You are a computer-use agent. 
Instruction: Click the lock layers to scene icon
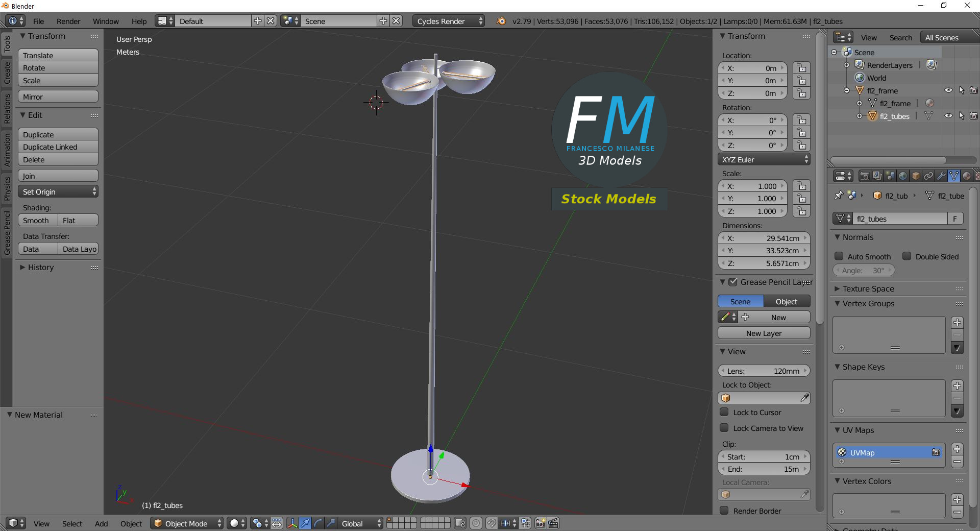pyautogui.click(x=460, y=523)
